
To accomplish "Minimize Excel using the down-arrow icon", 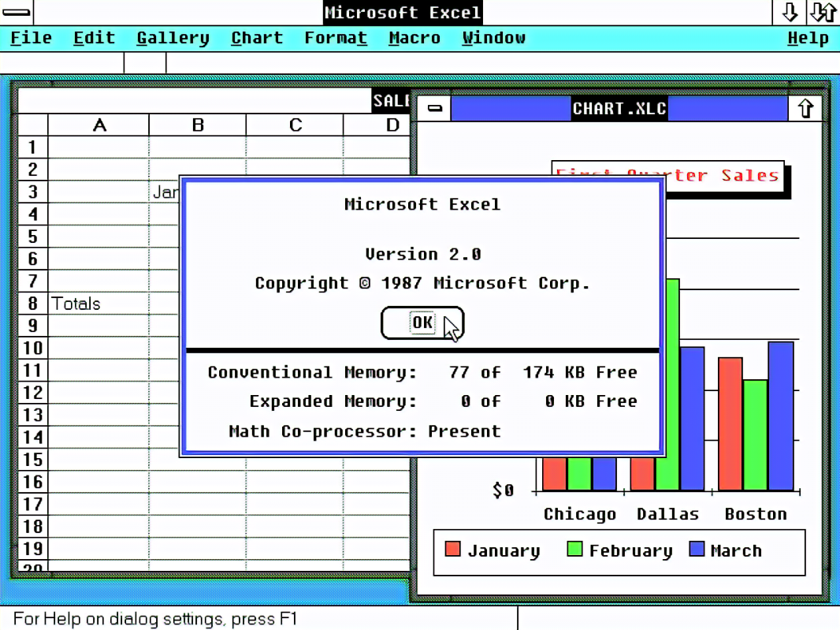I will click(789, 12).
